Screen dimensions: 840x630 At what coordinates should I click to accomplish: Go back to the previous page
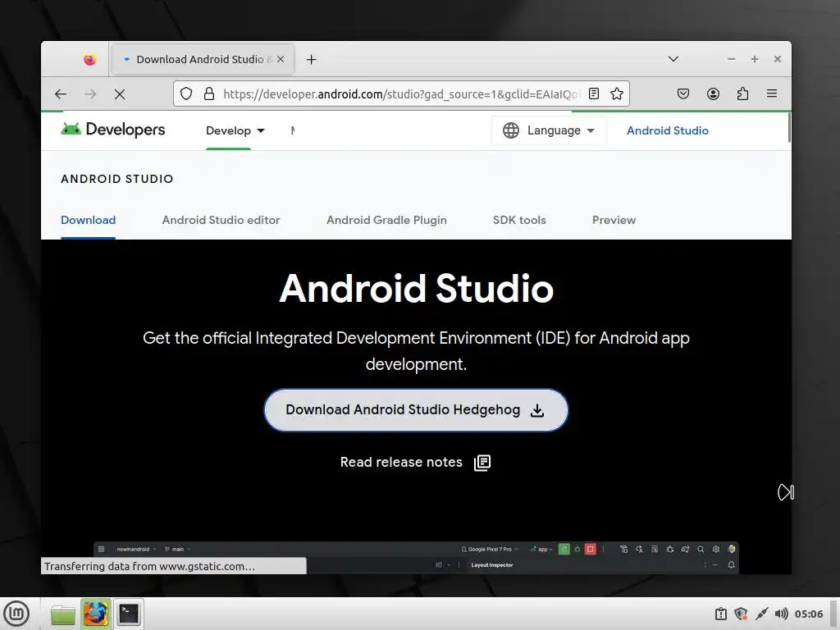point(61,94)
